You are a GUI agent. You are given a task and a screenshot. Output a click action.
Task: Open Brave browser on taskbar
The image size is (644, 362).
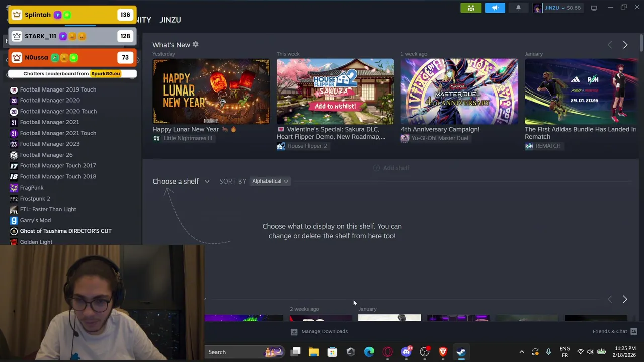coord(443,352)
